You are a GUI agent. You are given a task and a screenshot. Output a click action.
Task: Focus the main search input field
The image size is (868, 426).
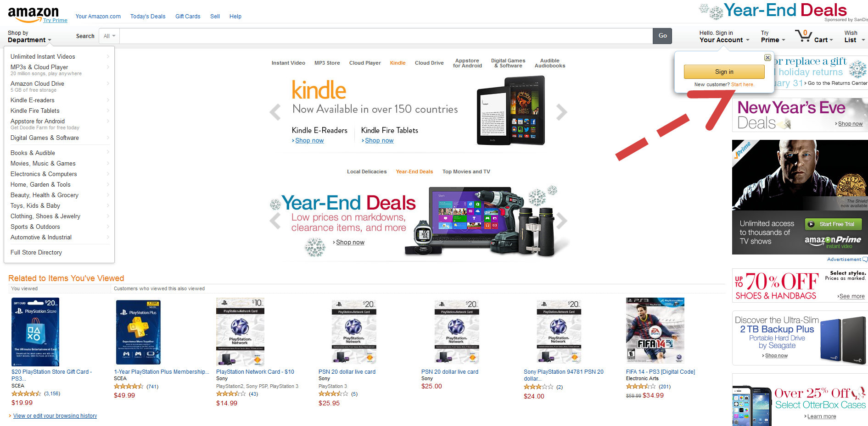[x=386, y=36]
